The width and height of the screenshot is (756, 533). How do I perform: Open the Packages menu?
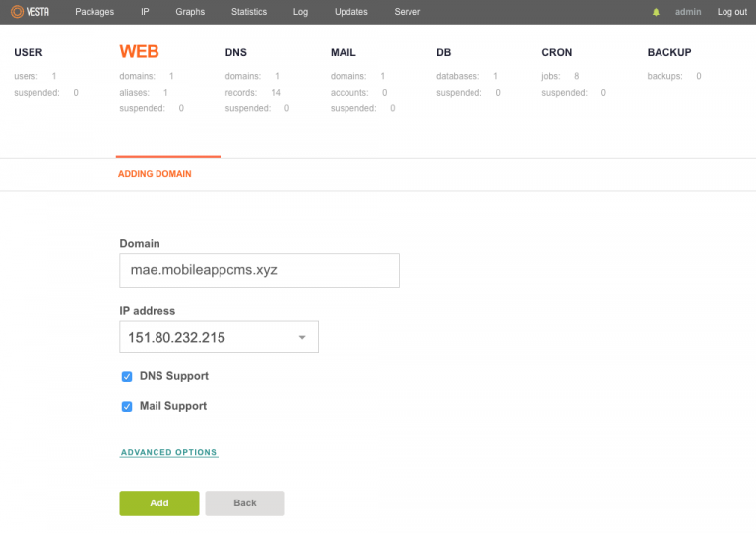coord(94,12)
